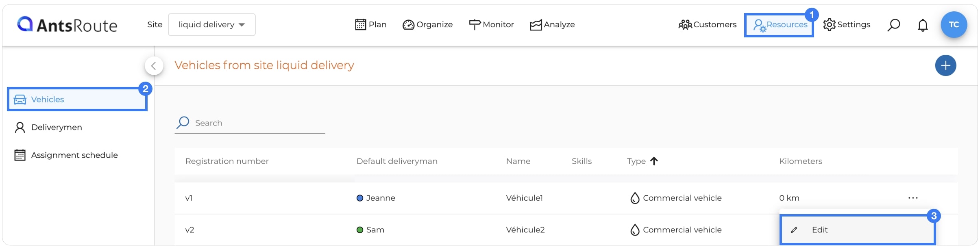Open Settings from the top bar
Viewport: 980px width, 249px height.
click(x=847, y=25)
